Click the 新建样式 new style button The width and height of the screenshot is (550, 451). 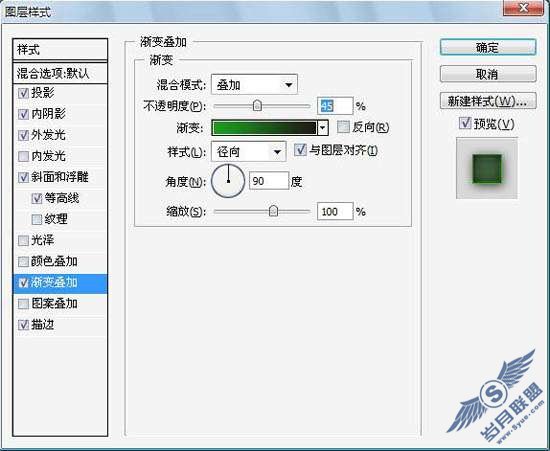488,101
